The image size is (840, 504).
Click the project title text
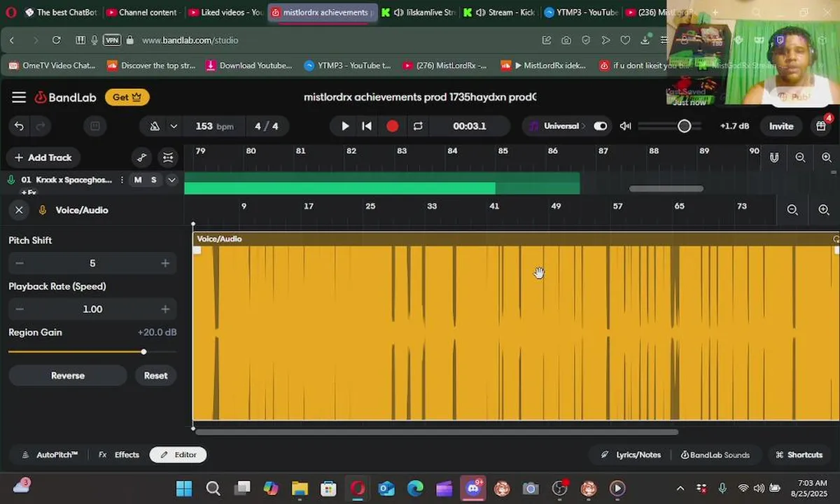pos(420,97)
